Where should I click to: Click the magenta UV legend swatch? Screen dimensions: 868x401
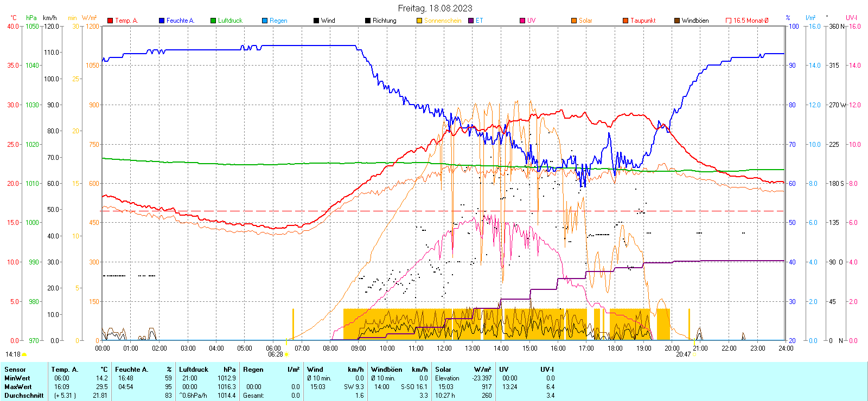pos(522,21)
